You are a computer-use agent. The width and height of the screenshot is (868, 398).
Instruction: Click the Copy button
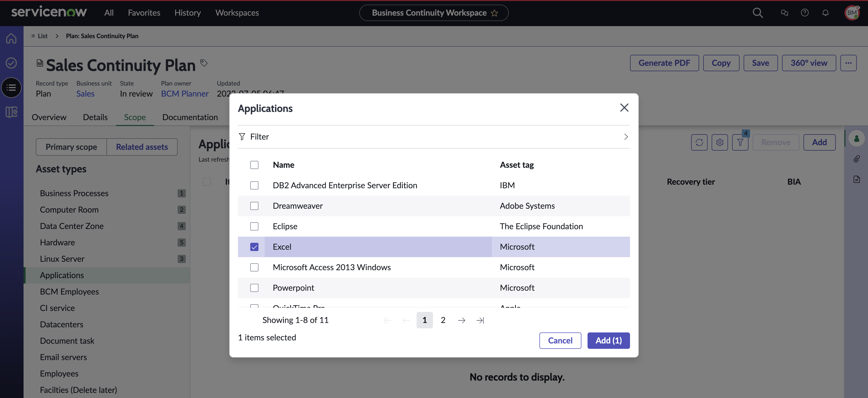coord(721,63)
